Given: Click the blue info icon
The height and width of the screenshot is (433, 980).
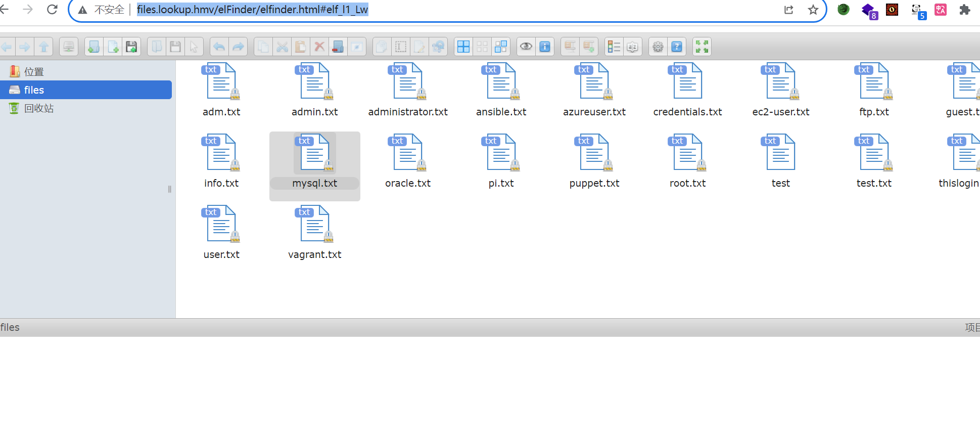Looking at the screenshot, I should [545, 47].
